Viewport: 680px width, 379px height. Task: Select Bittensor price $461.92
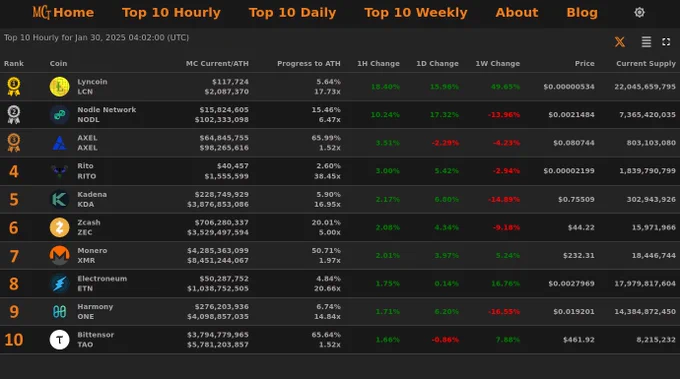(x=579, y=340)
